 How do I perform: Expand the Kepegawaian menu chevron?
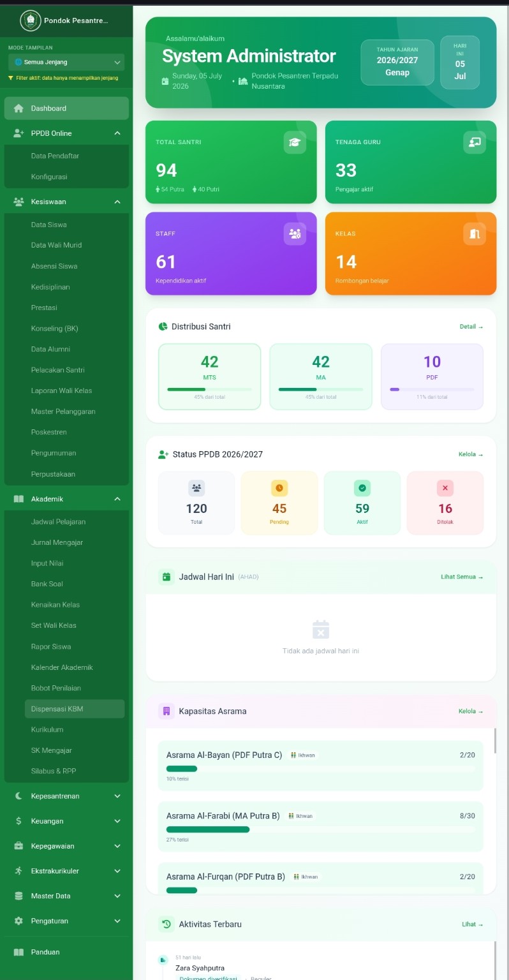[x=117, y=846]
